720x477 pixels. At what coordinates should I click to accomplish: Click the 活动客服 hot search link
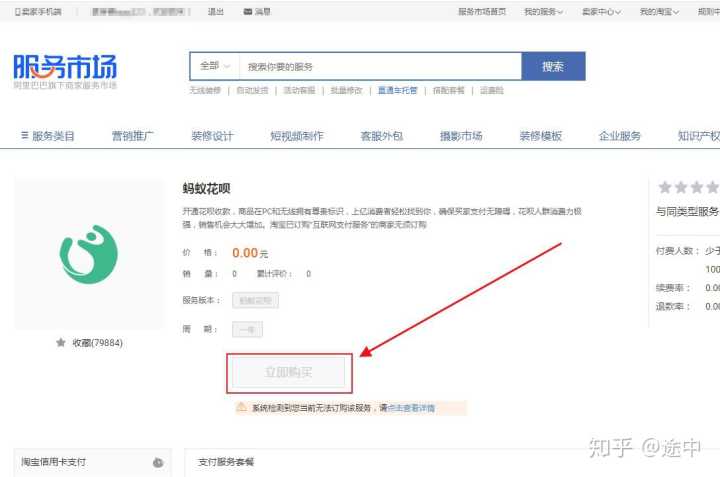pos(299,90)
